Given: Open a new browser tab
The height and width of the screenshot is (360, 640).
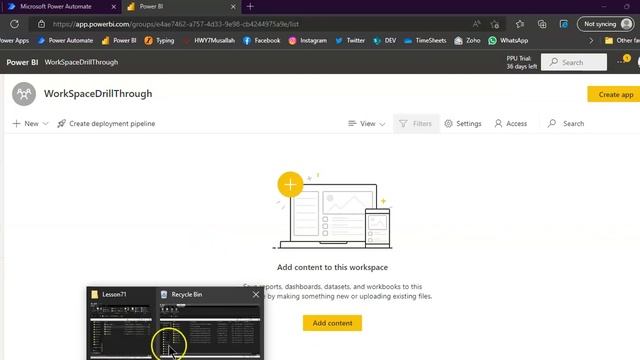Looking at the screenshot, I should pyautogui.click(x=250, y=7).
